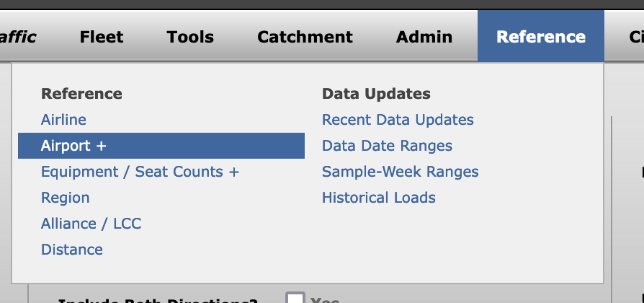Select the Distance reference link
The image size is (644, 303).
[x=72, y=250]
